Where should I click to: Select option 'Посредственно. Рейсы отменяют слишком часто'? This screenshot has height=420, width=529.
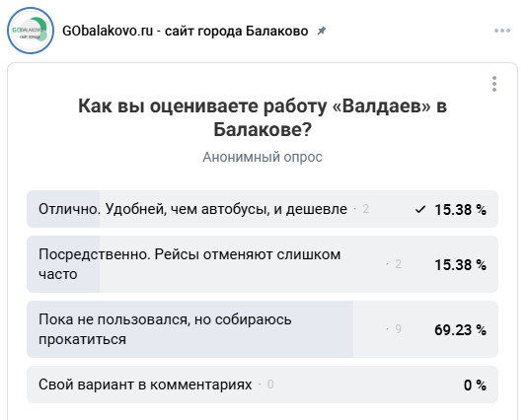coord(263,264)
